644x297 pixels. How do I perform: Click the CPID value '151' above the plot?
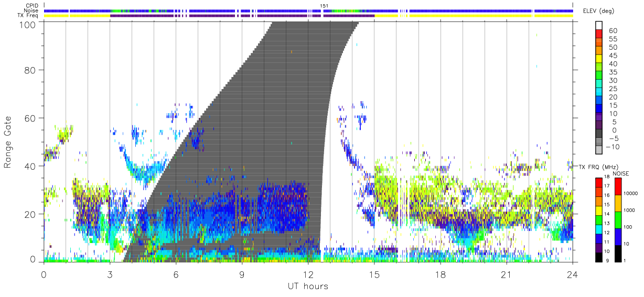pyautogui.click(x=325, y=5)
